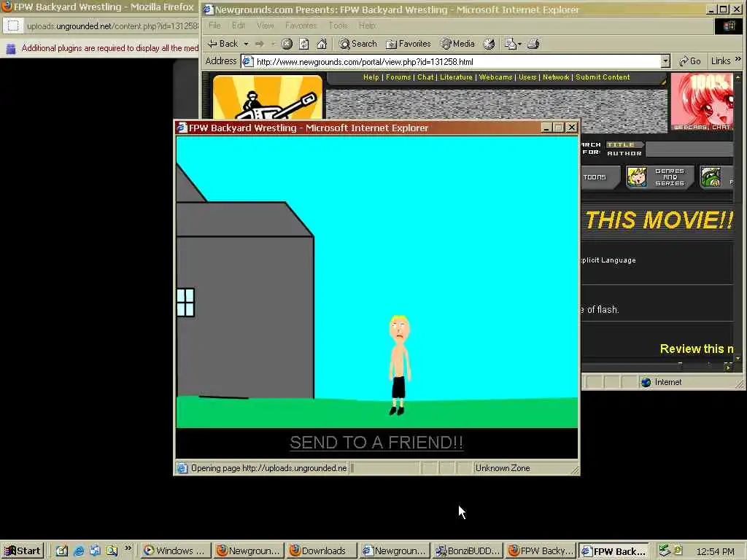Open the Webcams link on Newgrounds navigation
The width and height of the screenshot is (747, 560).
pyautogui.click(x=495, y=77)
